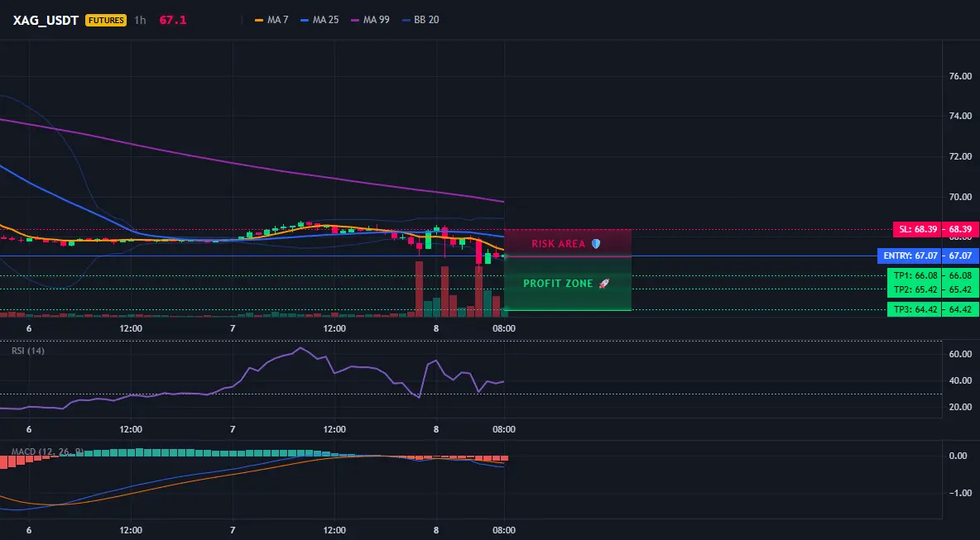
Task: Click the MACD (12, 26, 9) indicator title
Action: [x=47, y=452]
